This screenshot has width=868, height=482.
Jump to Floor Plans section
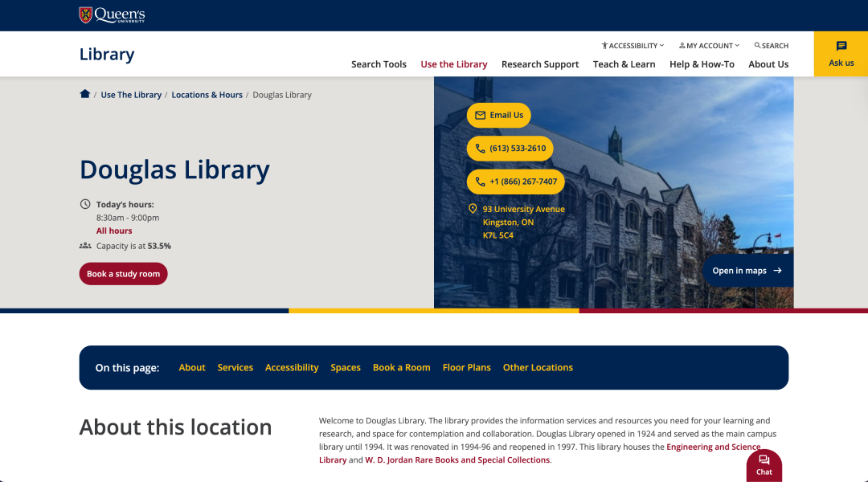pos(466,367)
